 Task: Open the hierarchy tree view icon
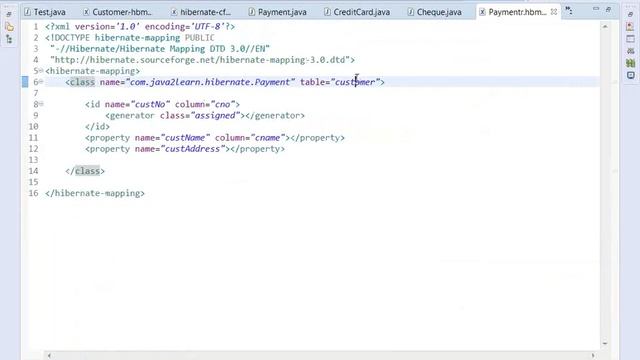[x=9, y=39]
